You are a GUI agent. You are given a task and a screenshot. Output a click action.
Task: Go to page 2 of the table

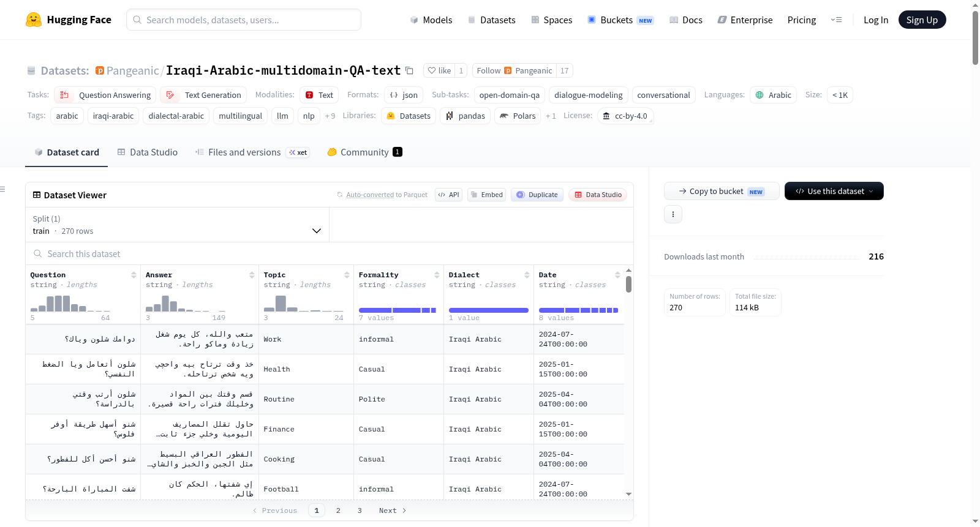338,510
